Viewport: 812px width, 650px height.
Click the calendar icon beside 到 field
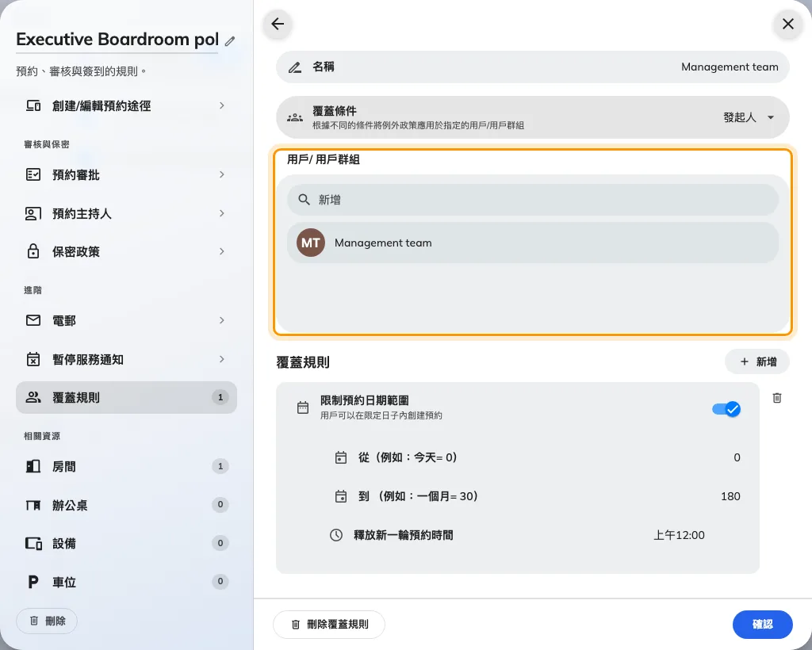click(341, 496)
